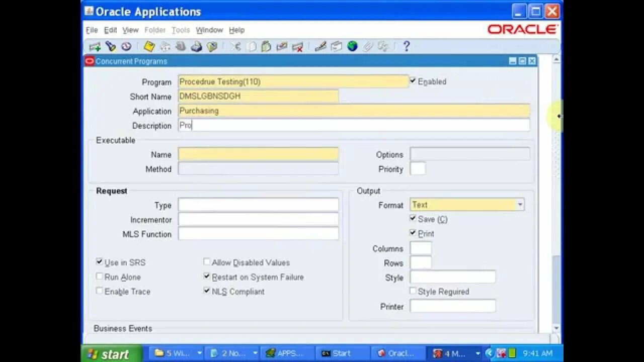The image size is (644, 362).
Task: Open the 2 Notepad taskbar group dropdown
Action: 255,353
